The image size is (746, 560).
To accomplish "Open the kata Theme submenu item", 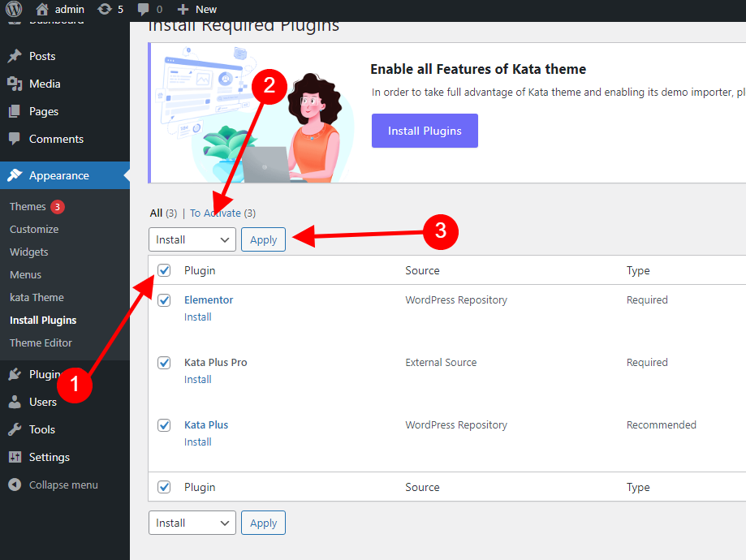I will pyautogui.click(x=37, y=297).
